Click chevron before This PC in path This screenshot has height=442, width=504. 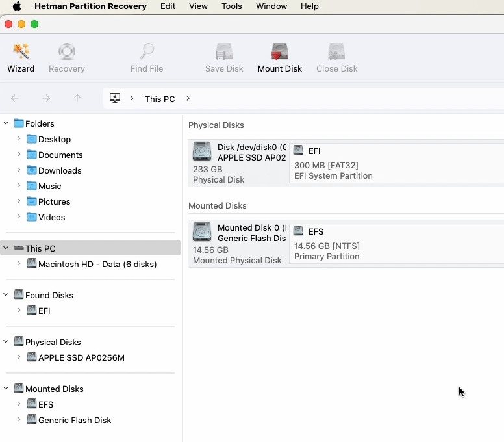coord(132,98)
